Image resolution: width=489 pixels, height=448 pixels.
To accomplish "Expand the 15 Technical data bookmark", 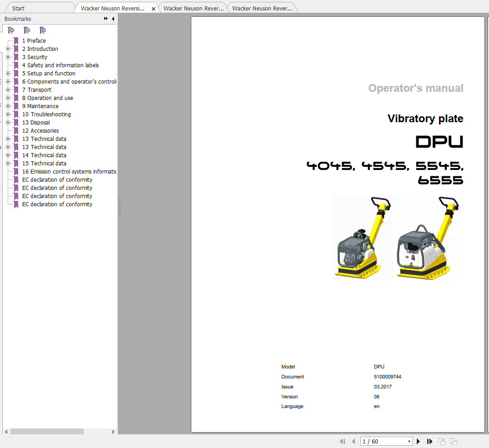I will pyautogui.click(x=8, y=164).
